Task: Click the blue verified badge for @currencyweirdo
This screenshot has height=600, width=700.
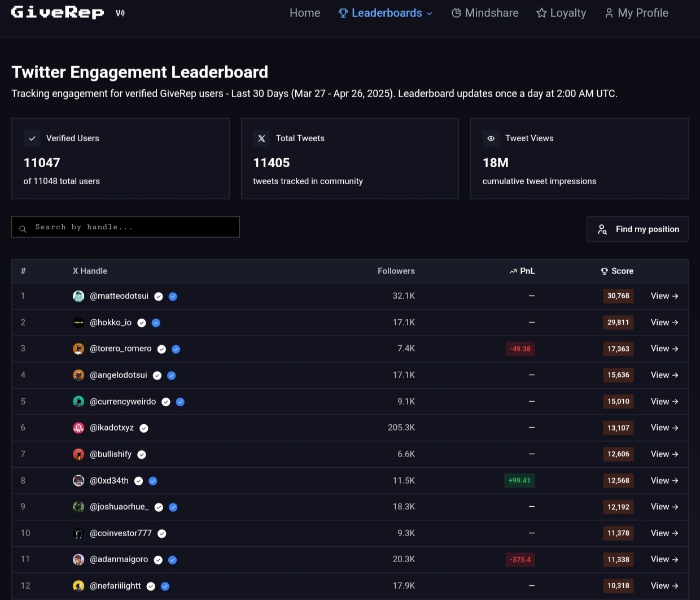Action: (180, 402)
